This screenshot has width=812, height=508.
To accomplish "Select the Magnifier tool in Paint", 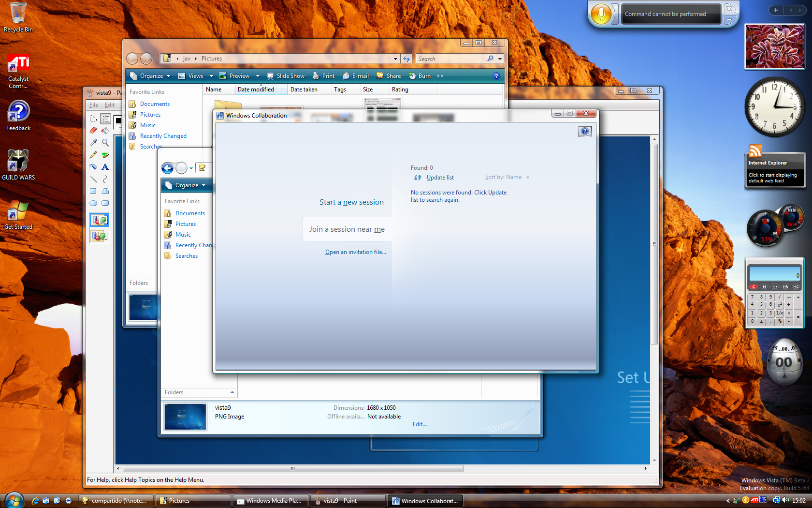I will point(105,143).
